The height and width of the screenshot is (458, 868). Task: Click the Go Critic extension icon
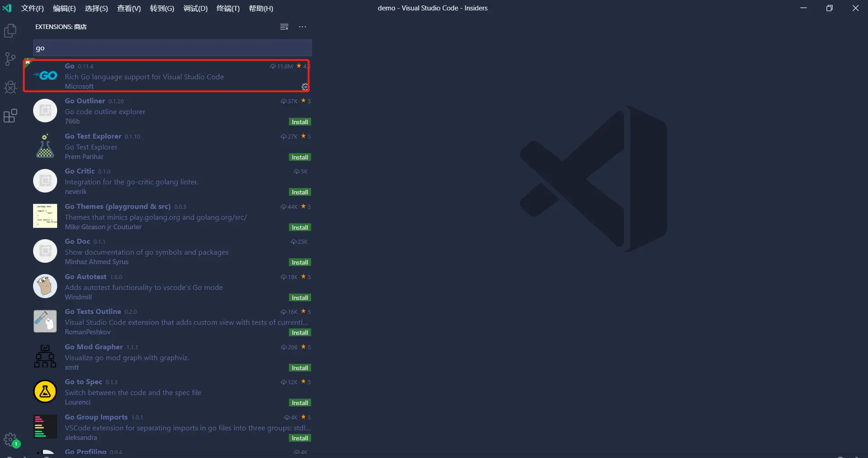click(x=45, y=181)
